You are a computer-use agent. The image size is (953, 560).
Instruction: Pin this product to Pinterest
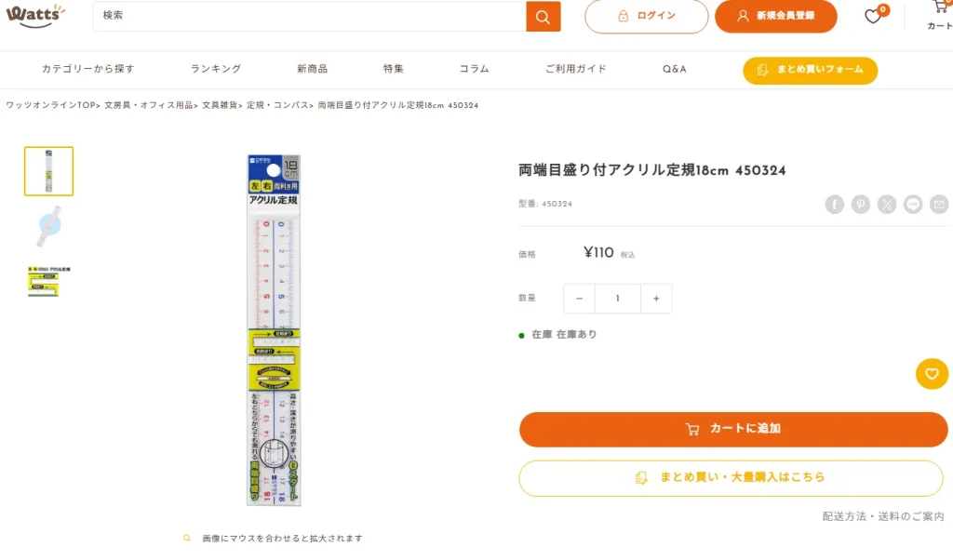[x=860, y=205]
